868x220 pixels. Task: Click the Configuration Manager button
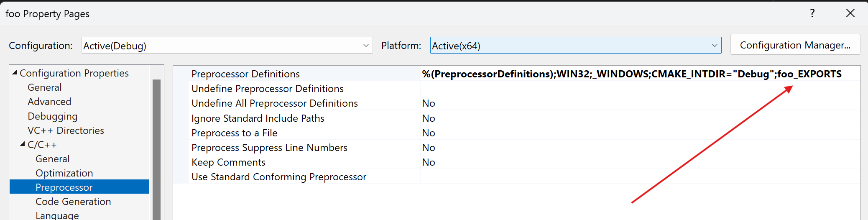coord(795,45)
